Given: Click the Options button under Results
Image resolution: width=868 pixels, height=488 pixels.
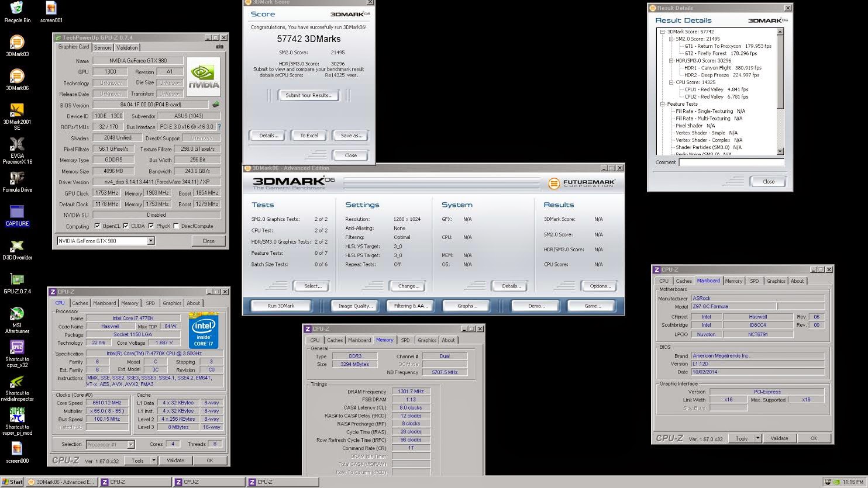Looking at the screenshot, I should pos(600,286).
